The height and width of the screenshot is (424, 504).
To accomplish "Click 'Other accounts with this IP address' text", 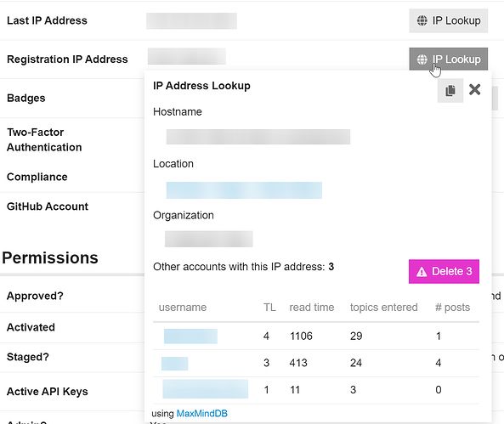I will (x=240, y=267).
